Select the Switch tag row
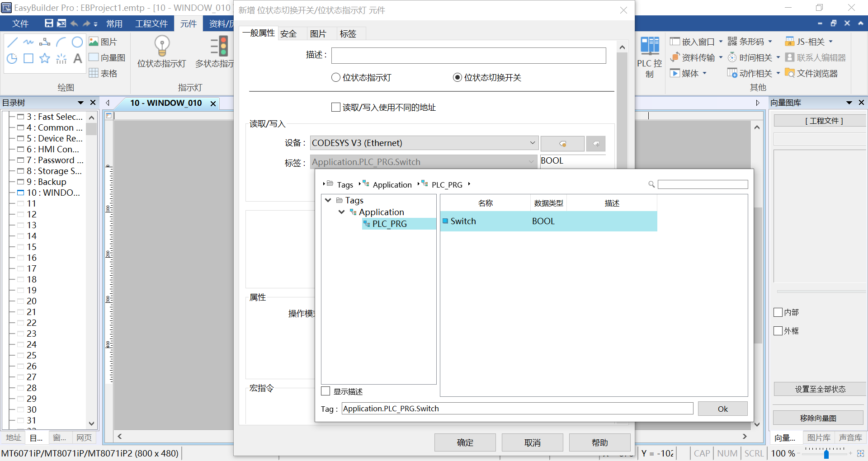 coord(548,221)
